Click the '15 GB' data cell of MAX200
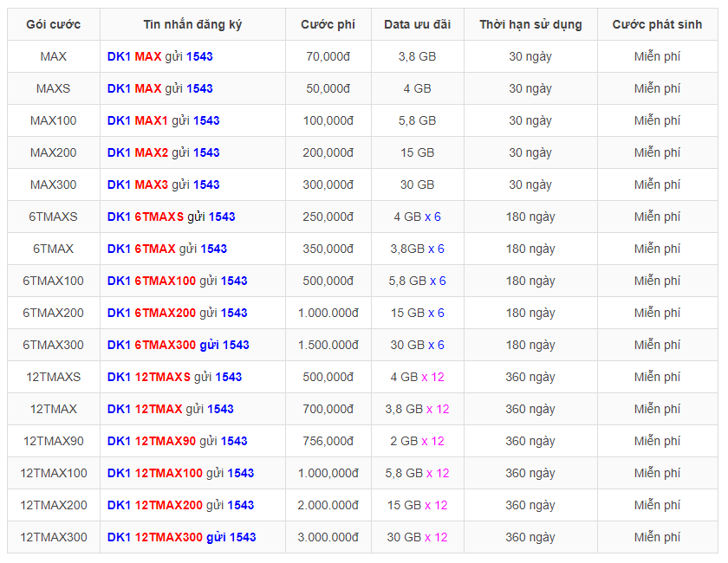 [x=418, y=152]
